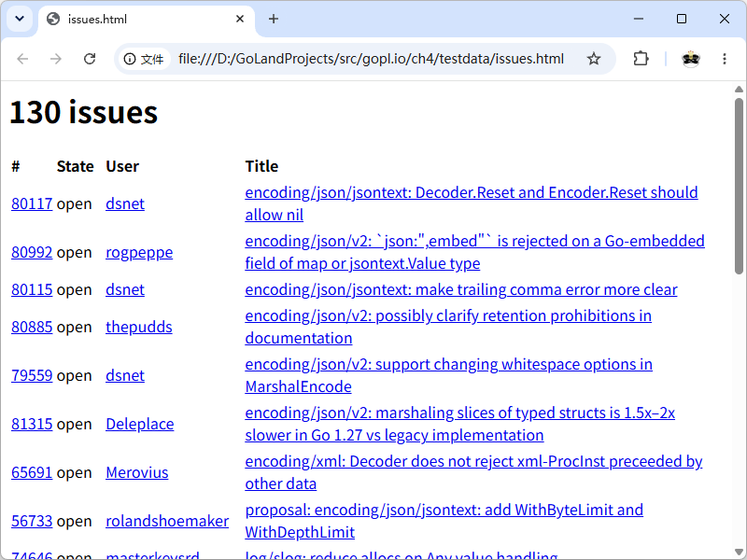
Task: Open title about encoding/xml Decoder ProcInst
Action: coord(473,473)
